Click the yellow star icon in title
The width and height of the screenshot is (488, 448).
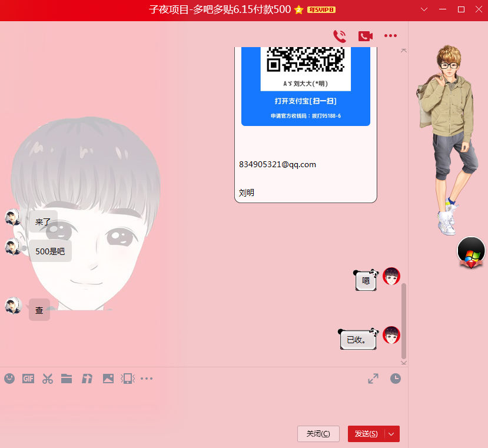coord(299,9)
